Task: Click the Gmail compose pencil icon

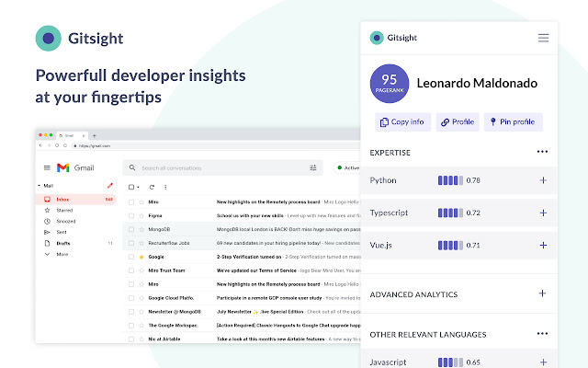Action: click(109, 186)
